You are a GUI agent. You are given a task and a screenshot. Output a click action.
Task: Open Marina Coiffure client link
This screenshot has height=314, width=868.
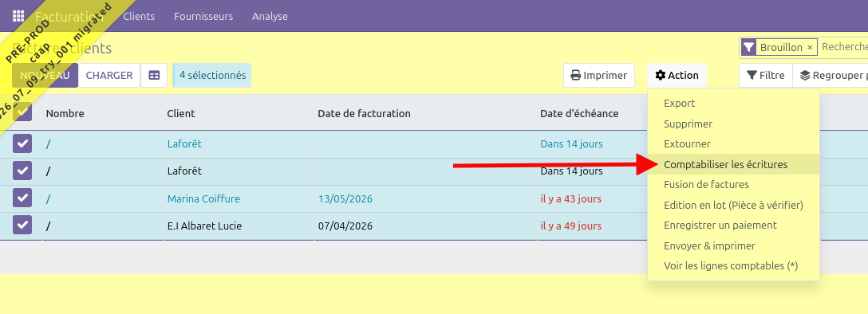[203, 198]
